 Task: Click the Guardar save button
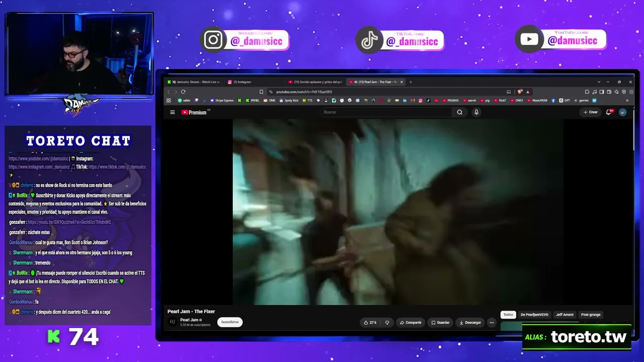click(440, 322)
